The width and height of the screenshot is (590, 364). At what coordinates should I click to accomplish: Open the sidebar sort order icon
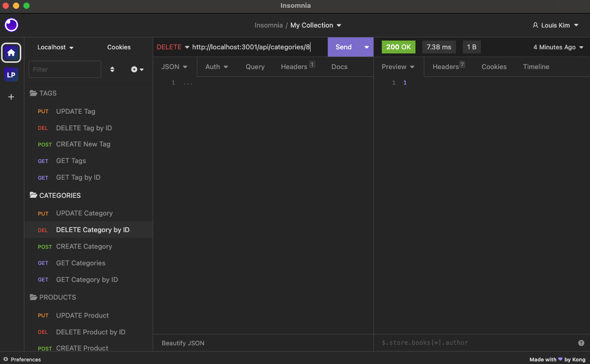pos(112,69)
